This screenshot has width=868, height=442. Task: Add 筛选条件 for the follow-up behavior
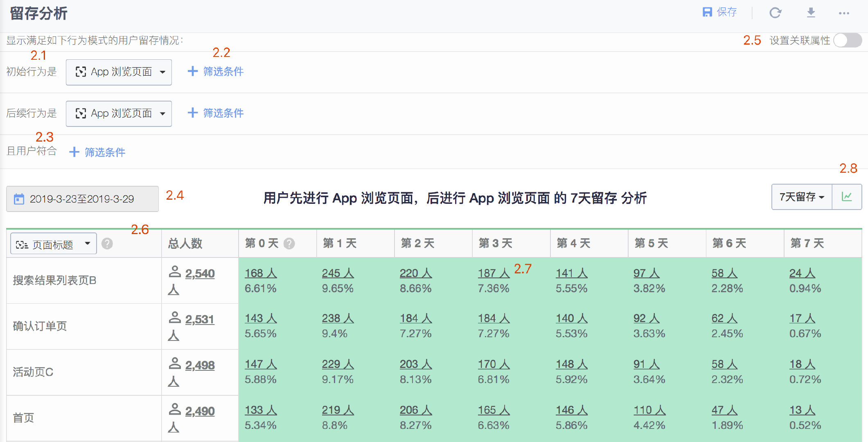tap(216, 113)
